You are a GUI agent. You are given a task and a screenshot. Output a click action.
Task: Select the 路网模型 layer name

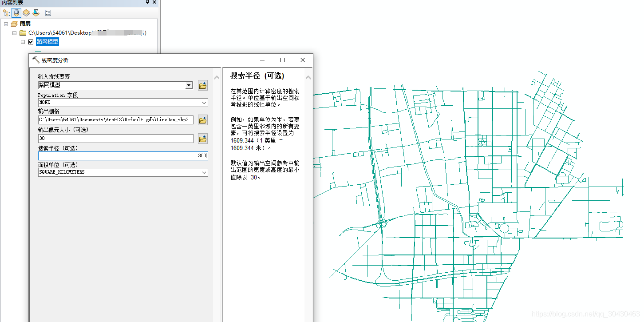click(x=47, y=41)
